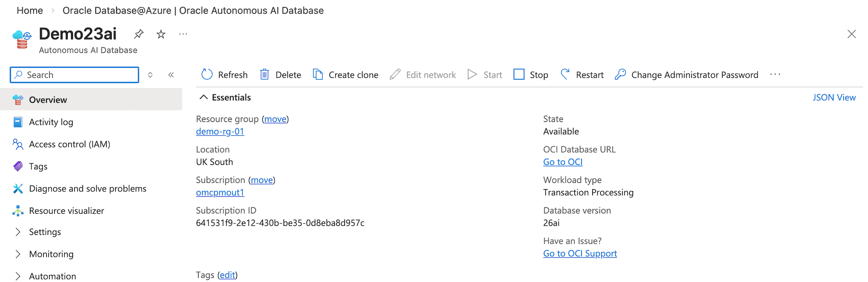Click the Edit network pencil icon
The height and width of the screenshot is (282, 868).
(395, 75)
